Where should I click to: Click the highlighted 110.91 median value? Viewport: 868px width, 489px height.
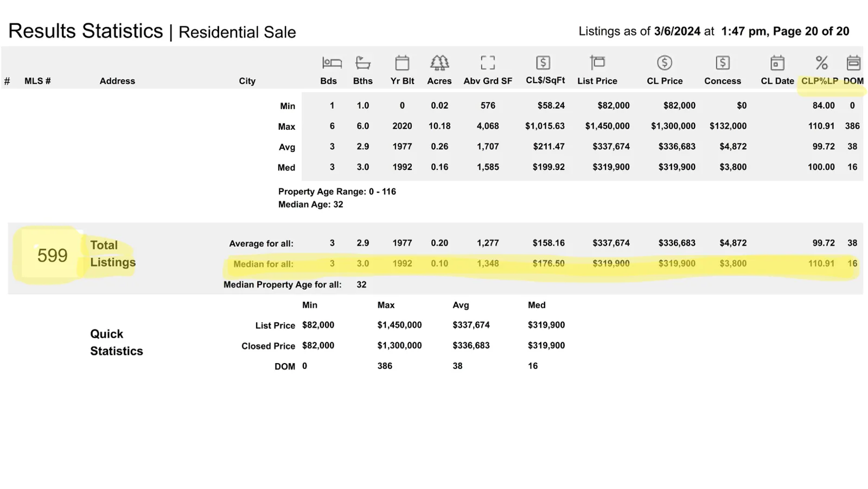coord(821,264)
